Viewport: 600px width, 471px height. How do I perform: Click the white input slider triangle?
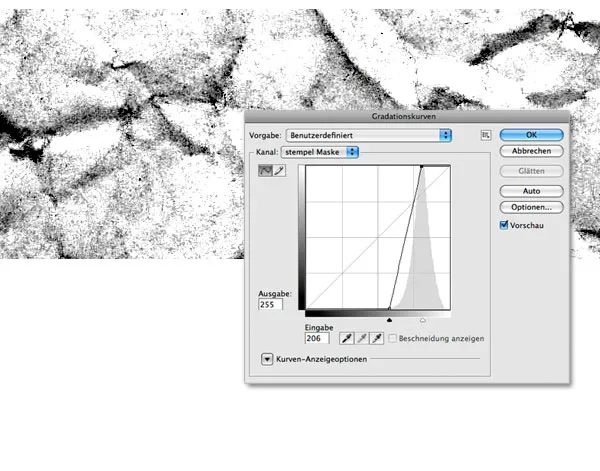pyautogui.click(x=422, y=319)
